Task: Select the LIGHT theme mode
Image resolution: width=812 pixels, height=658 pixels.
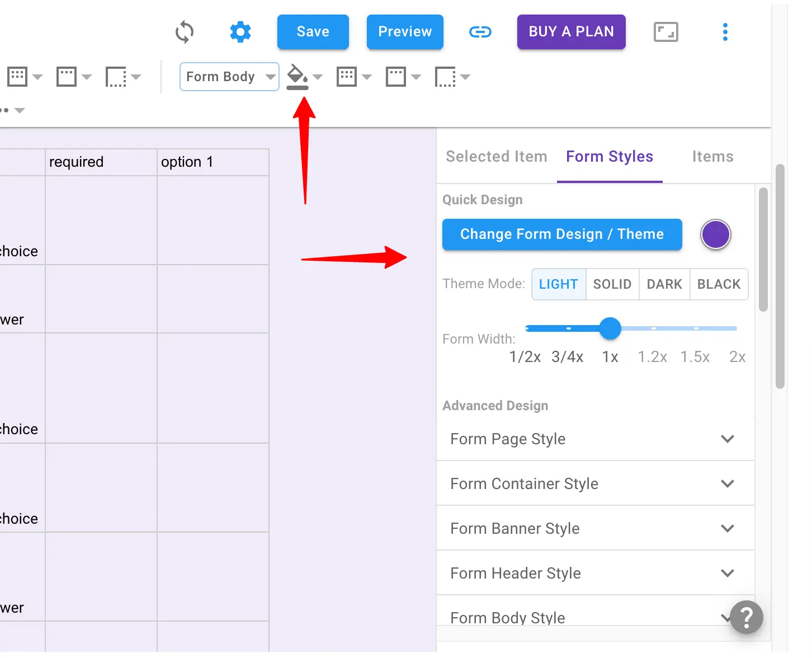Action: click(x=558, y=284)
